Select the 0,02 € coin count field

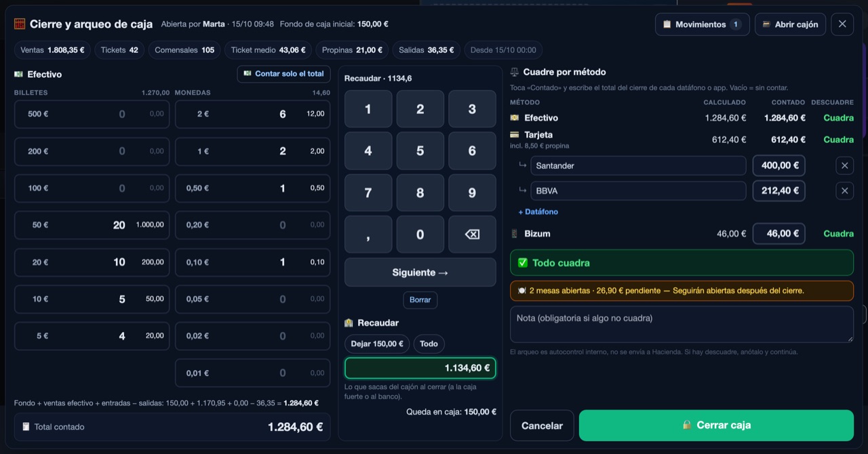pyautogui.click(x=253, y=336)
